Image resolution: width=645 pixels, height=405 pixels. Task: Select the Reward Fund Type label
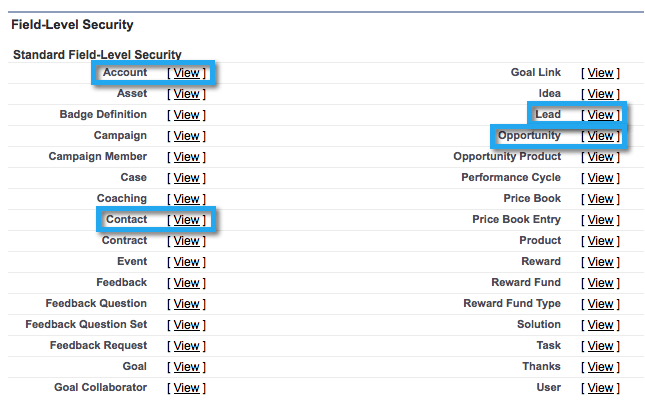[x=512, y=303]
